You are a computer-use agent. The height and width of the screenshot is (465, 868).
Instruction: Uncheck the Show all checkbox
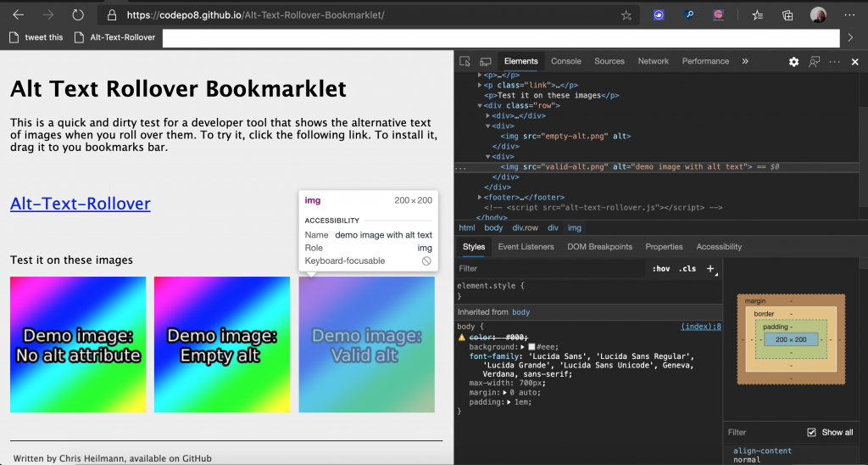click(x=812, y=432)
